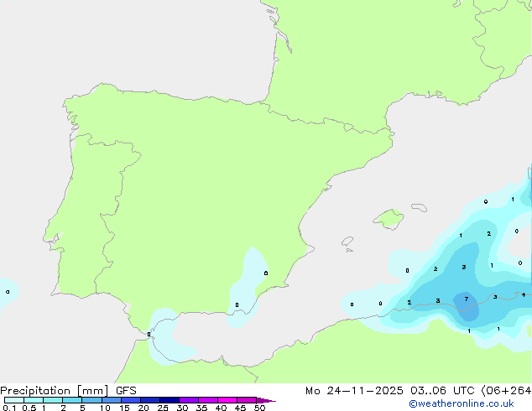Select the 10–15 mm legend color swatch
Viewport: 532px width, 411px height.
112,400
